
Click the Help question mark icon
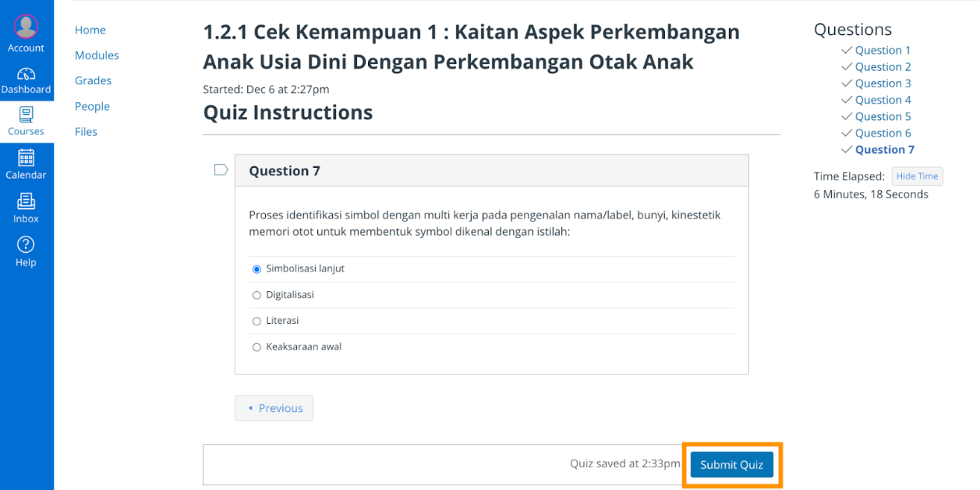[x=26, y=244]
